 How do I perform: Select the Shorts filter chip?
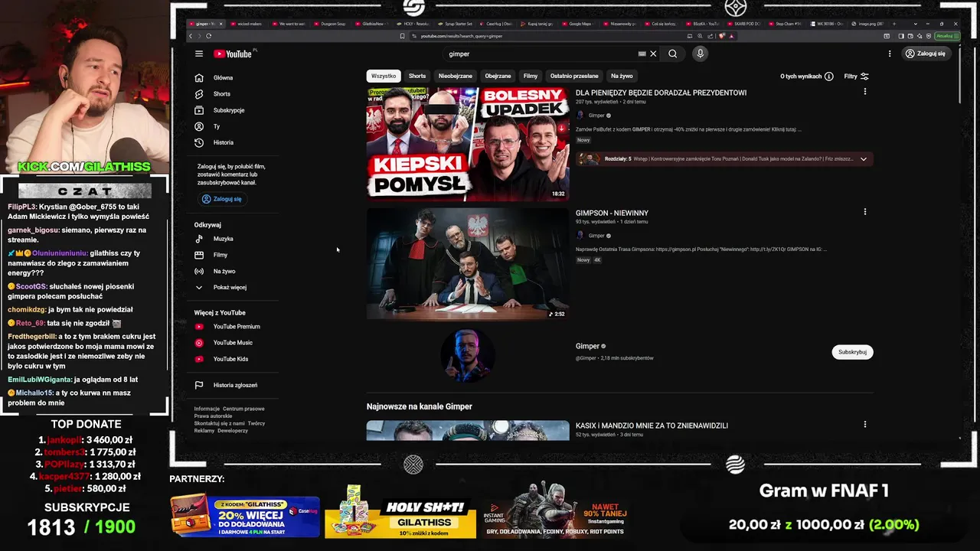click(x=417, y=77)
